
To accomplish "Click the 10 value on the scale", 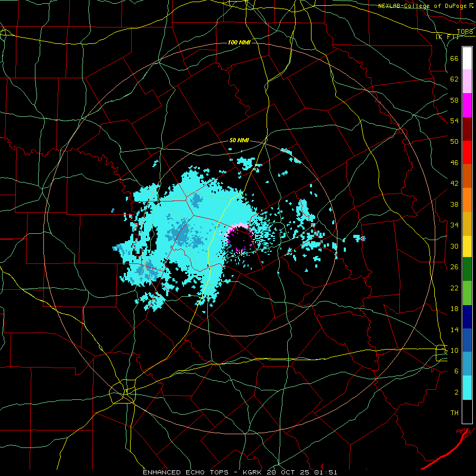I will 454,350.
